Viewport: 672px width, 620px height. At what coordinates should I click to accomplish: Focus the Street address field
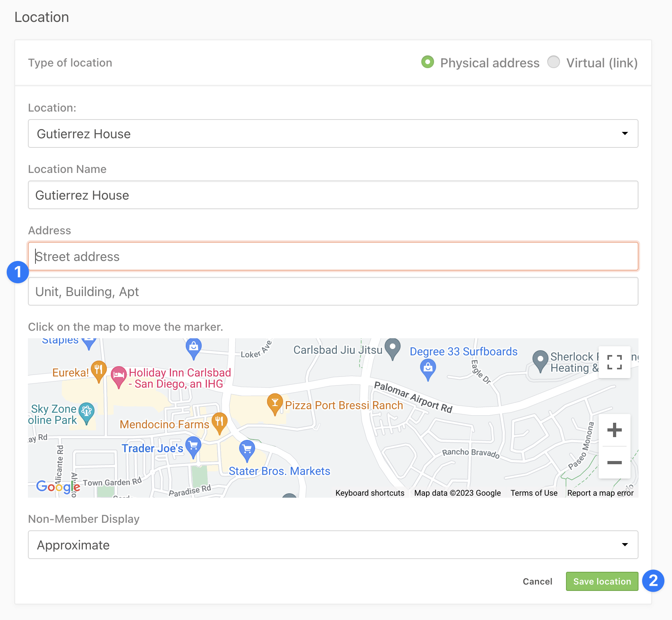pos(333,256)
